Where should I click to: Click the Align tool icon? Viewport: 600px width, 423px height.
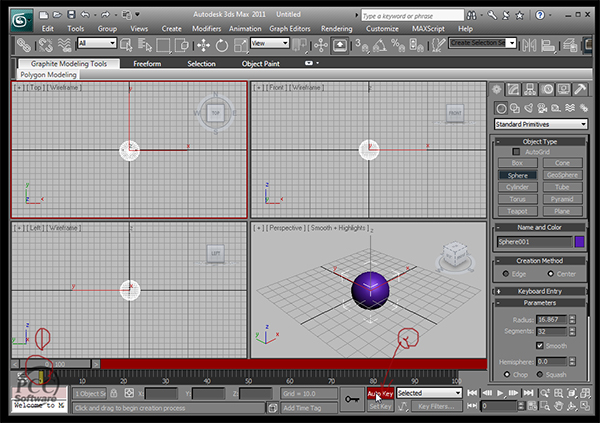[548, 45]
